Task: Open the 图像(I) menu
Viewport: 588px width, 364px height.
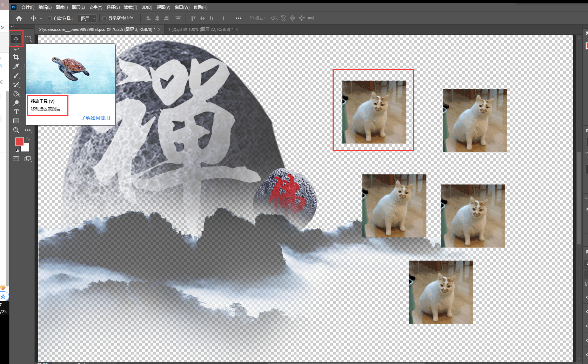Action: coord(62,7)
